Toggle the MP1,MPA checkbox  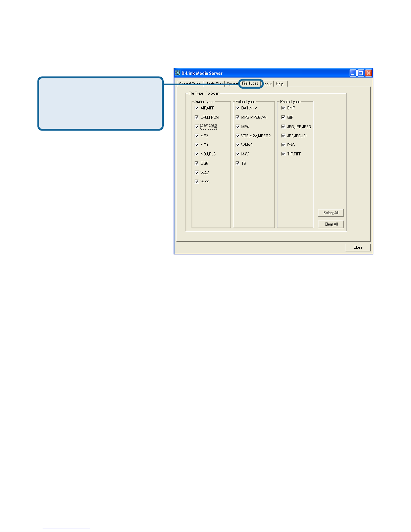pyautogui.click(x=197, y=127)
